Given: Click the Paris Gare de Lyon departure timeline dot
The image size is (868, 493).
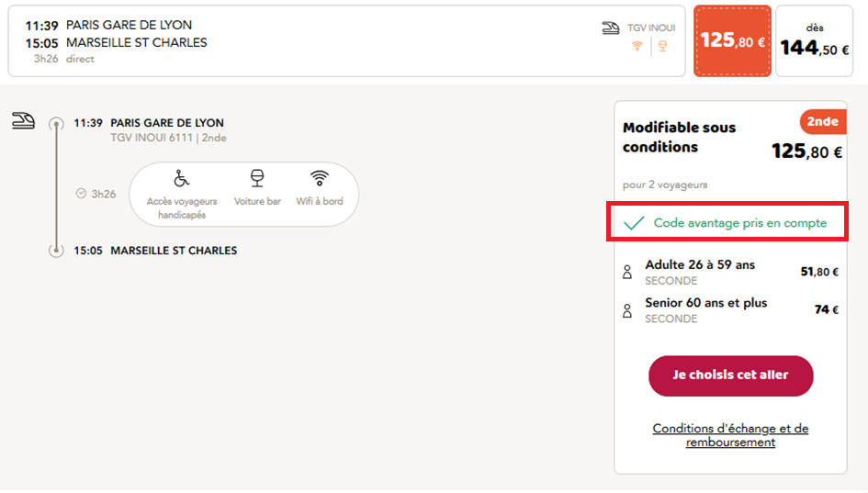Looking at the screenshot, I should click(x=56, y=123).
